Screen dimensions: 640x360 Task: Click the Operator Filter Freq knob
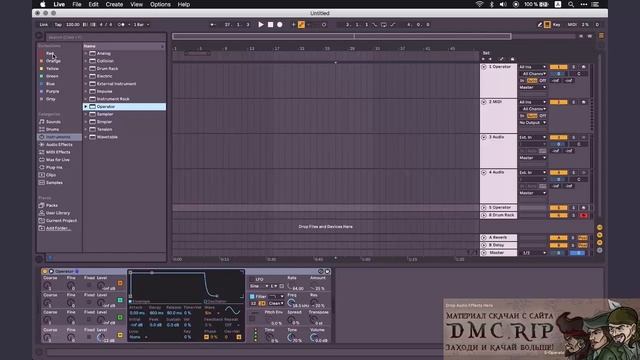(291, 302)
